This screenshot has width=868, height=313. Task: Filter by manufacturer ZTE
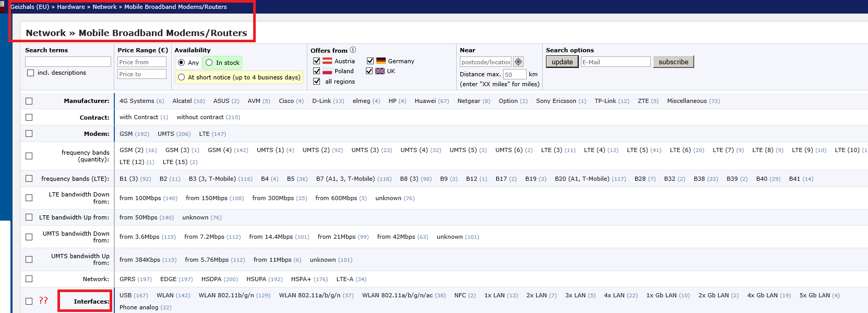(x=643, y=101)
